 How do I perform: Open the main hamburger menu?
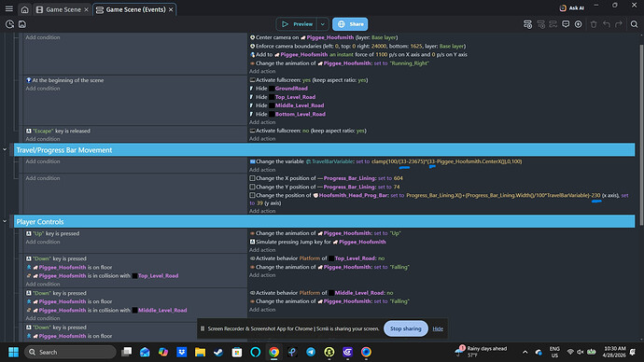click(x=9, y=8)
